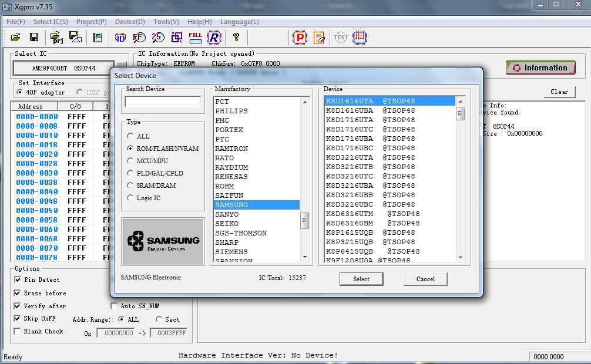Click the FILL buffer icon
The width and height of the screenshot is (591, 364).
tap(195, 38)
